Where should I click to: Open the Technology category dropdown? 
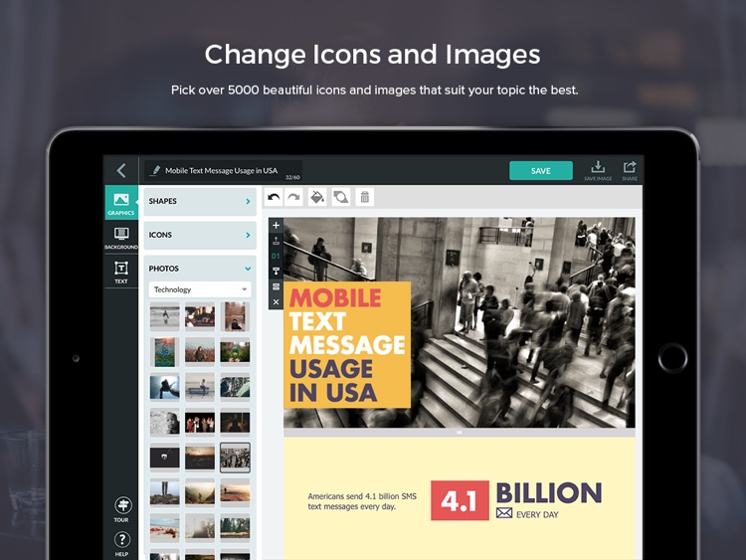coord(200,289)
